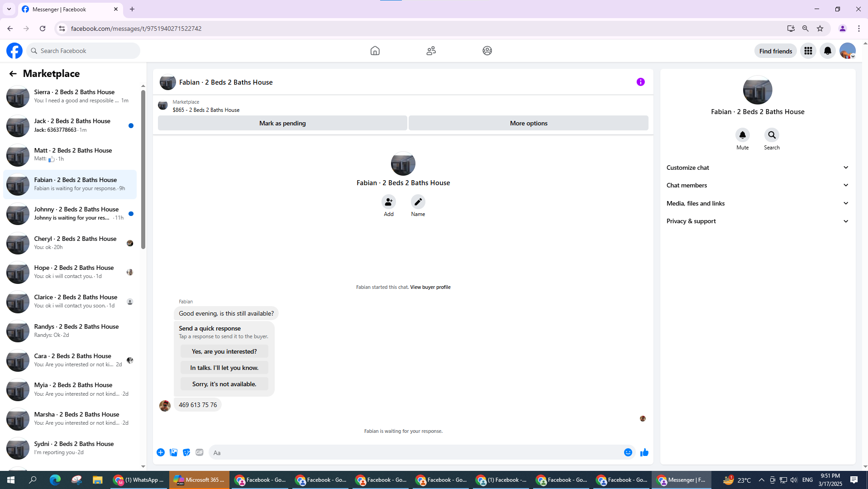Edit chat name with the pencil icon

418,201
